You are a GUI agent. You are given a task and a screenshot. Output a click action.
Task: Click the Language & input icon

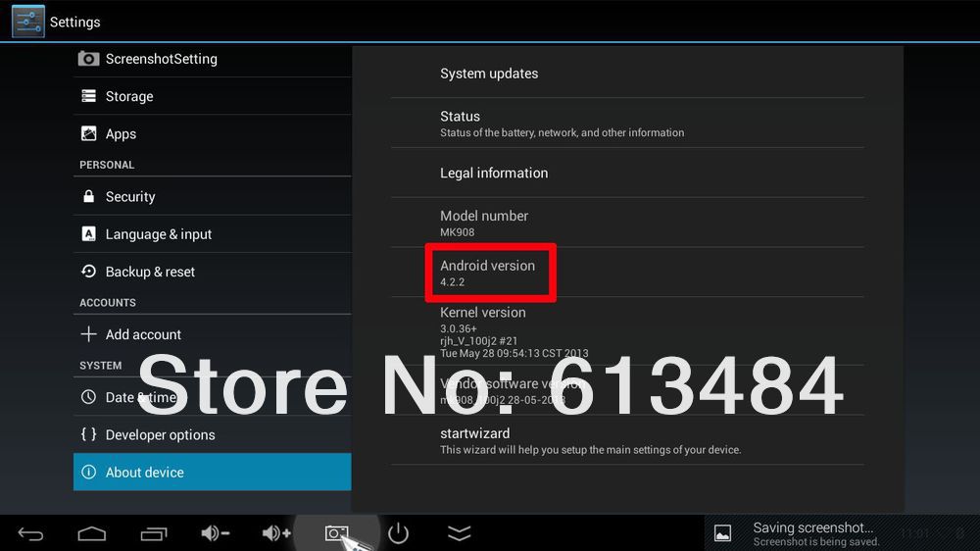89,234
